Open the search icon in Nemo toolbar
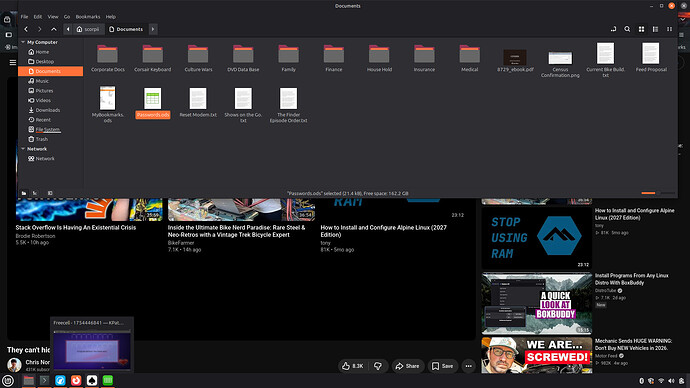This screenshot has width=690, height=388. pyautogui.click(x=627, y=29)
